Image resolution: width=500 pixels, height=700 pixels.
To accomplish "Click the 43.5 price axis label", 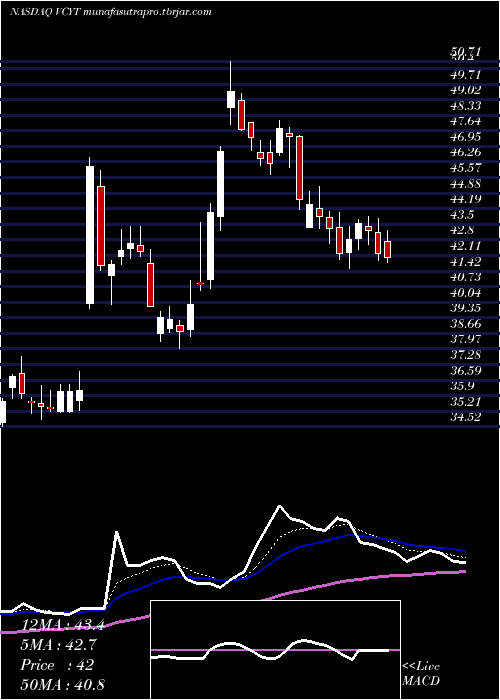I will tap(462, 215).
